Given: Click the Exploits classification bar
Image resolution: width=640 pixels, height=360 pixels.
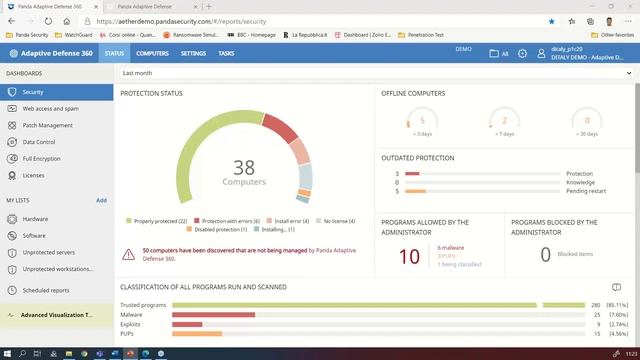Looking at the screenshot, I should coord(187,324).
